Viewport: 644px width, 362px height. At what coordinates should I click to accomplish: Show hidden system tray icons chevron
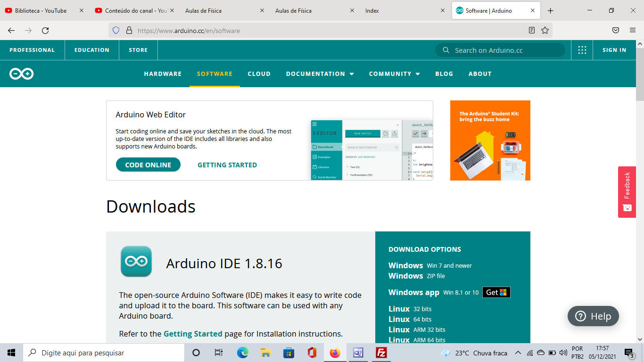pos(518,353)
